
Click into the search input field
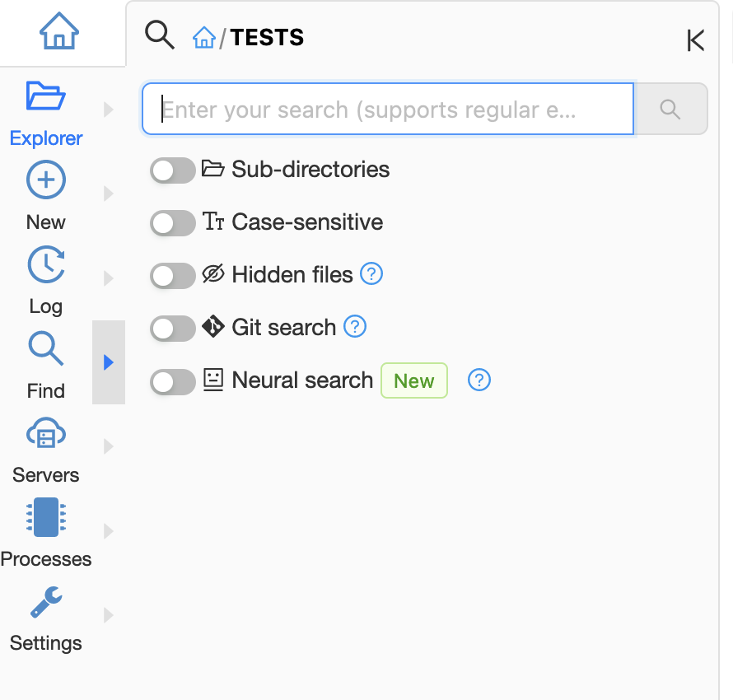(387, 110)
